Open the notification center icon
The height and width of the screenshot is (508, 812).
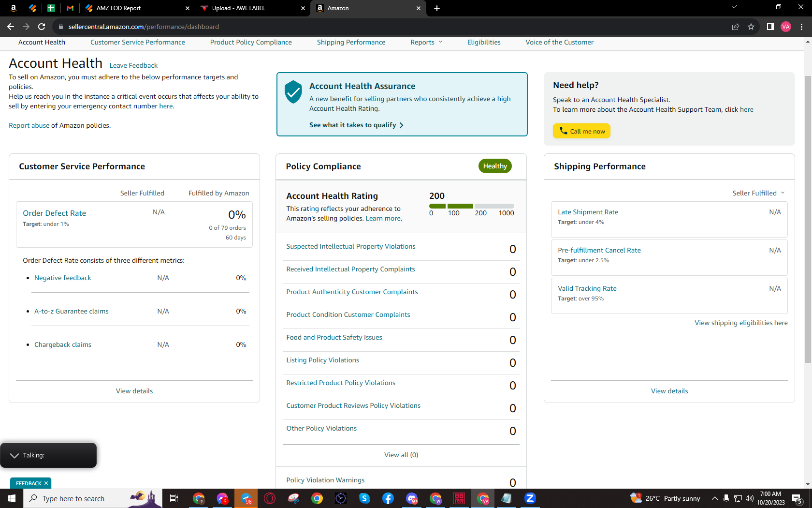tap(797, 498)
